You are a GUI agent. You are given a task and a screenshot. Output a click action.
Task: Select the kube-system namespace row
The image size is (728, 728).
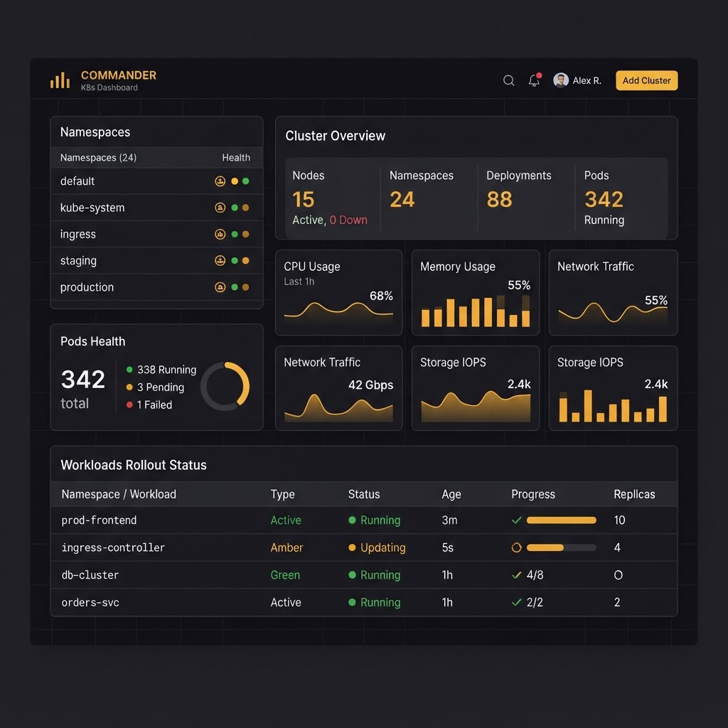(x=156, y=208)
